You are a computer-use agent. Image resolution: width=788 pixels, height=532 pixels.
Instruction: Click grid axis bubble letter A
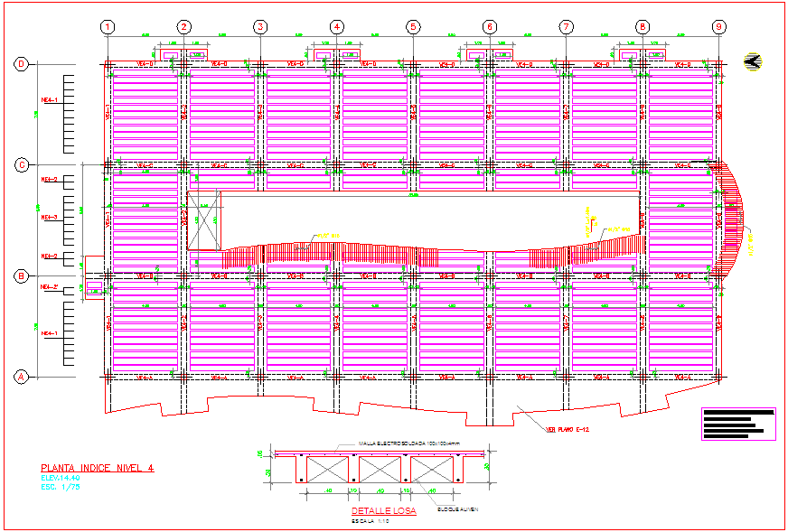pyautogui.click(x=20, y=377)
